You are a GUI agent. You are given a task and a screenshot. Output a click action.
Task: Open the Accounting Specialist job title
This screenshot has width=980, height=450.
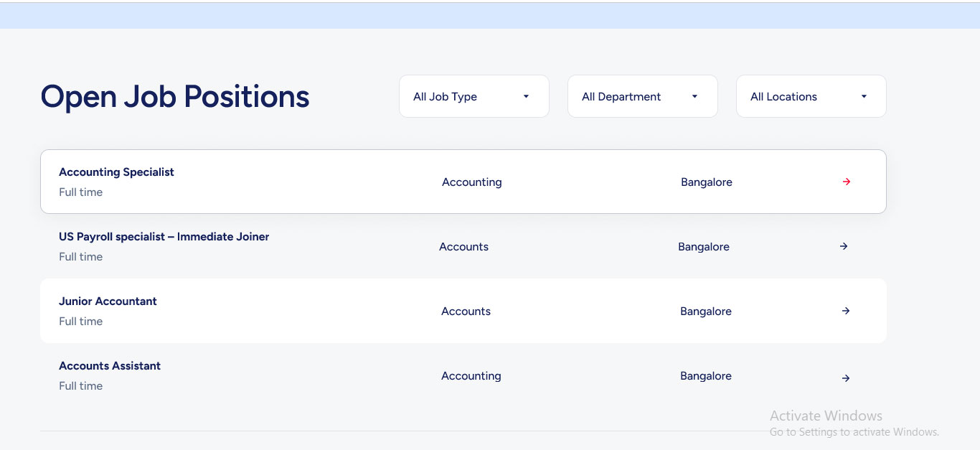pos(116,172)
